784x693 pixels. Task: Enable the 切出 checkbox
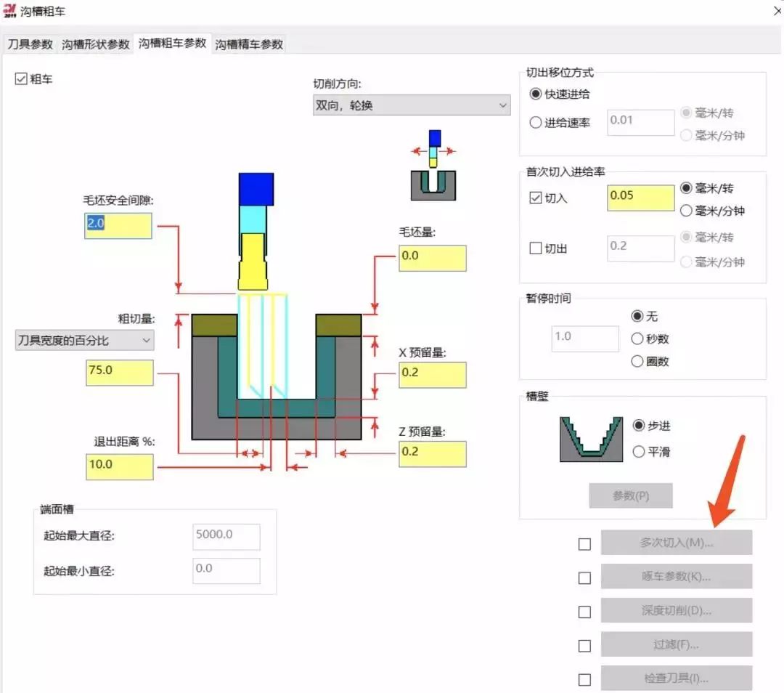tap(536, 248)
